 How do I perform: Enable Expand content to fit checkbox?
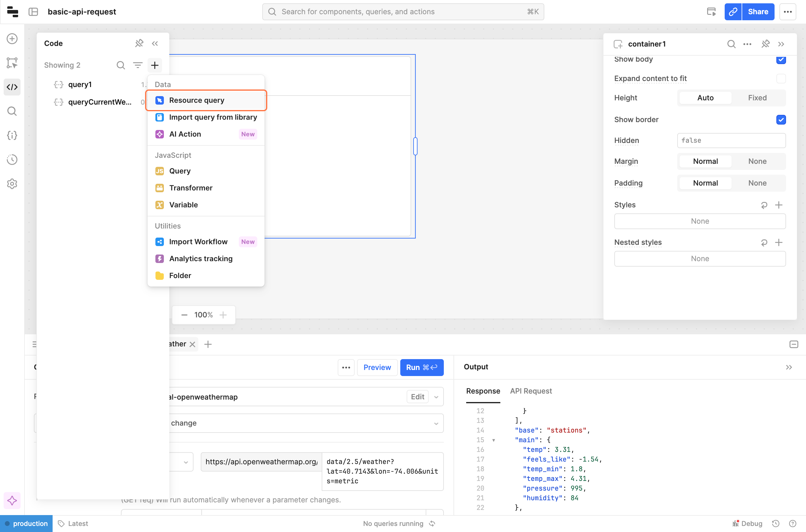781,78
